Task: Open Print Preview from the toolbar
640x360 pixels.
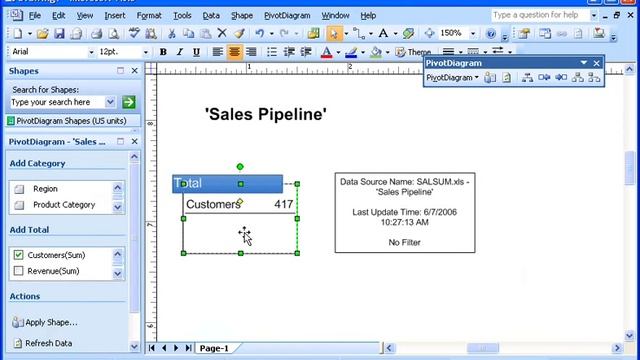Action: coord(114,33)
